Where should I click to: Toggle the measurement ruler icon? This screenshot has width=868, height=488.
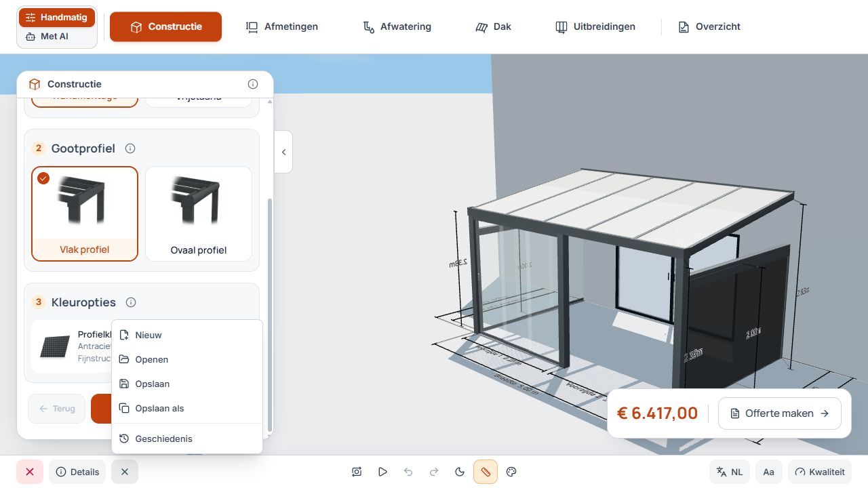click(486, 472)
